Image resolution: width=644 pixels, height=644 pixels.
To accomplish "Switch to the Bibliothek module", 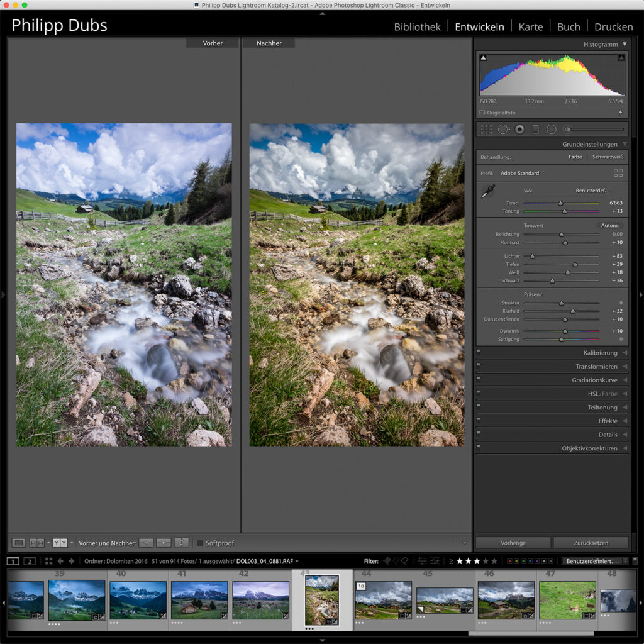I will tap(417, 26).
